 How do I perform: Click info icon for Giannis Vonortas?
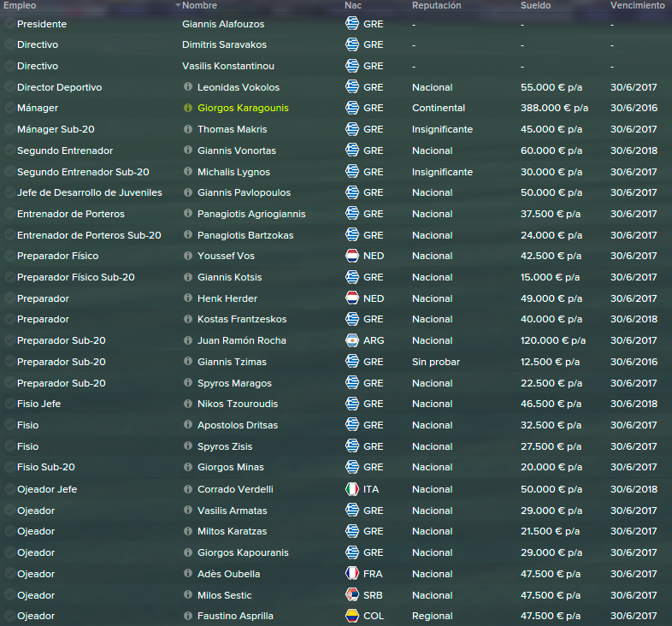tap(188, 150)
